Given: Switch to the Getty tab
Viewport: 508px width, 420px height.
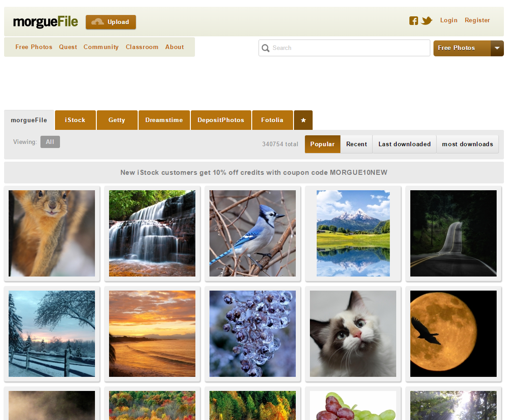Looking at the screenshot, I should tap(117, 120).
